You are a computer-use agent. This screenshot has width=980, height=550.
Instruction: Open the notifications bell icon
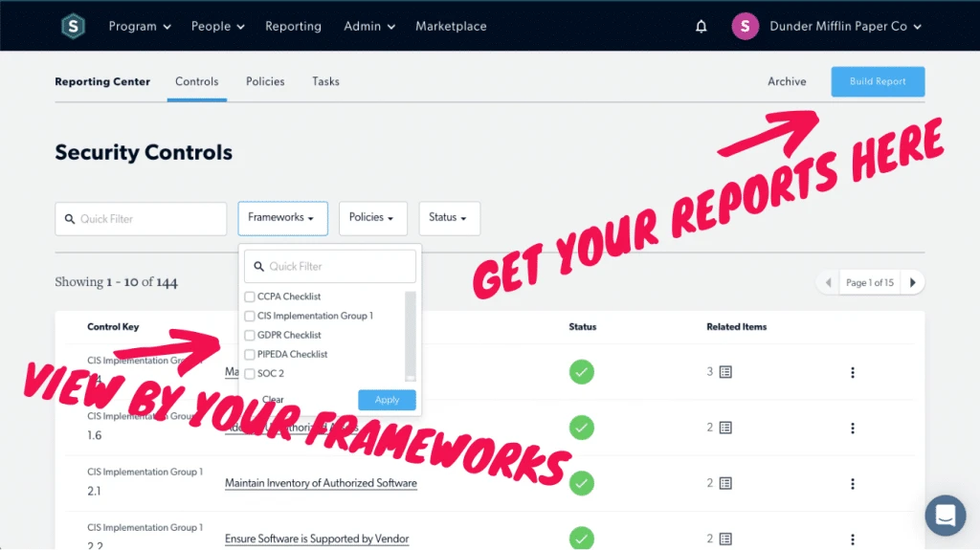pos(701,27)
